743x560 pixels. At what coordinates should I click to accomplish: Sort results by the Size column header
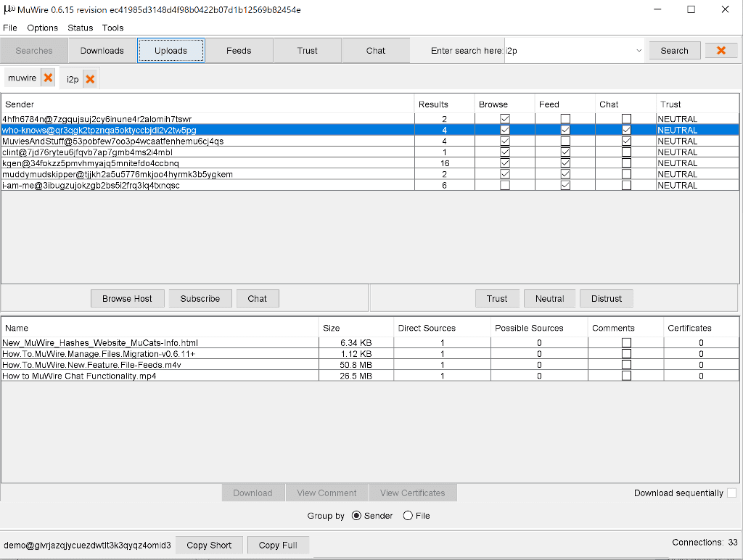(x=356, y=328)
